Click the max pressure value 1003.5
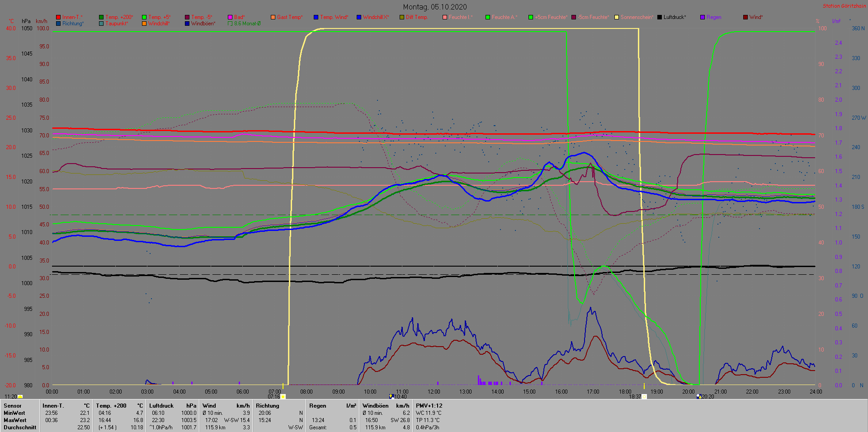The width and height of the screenshot is (868, 432). pos(189,420)
